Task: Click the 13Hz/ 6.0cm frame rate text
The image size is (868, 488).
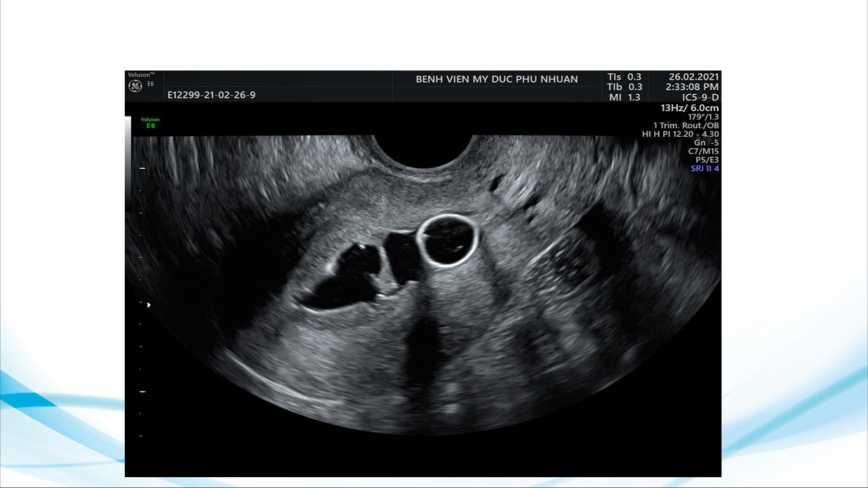Action: click(x=689, y=108)
